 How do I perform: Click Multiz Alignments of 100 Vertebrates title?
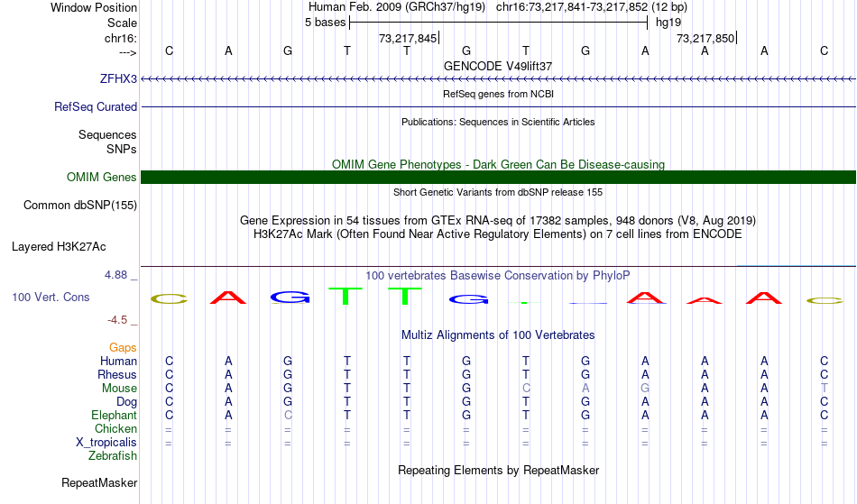point(498,334)
